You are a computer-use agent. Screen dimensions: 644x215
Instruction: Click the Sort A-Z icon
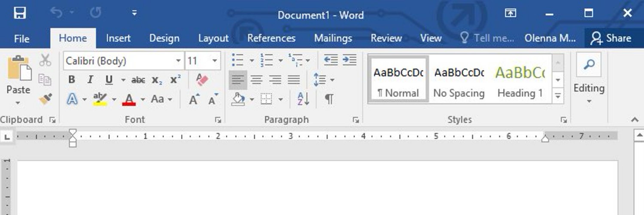pyautogui.click(x=303, y=99)
